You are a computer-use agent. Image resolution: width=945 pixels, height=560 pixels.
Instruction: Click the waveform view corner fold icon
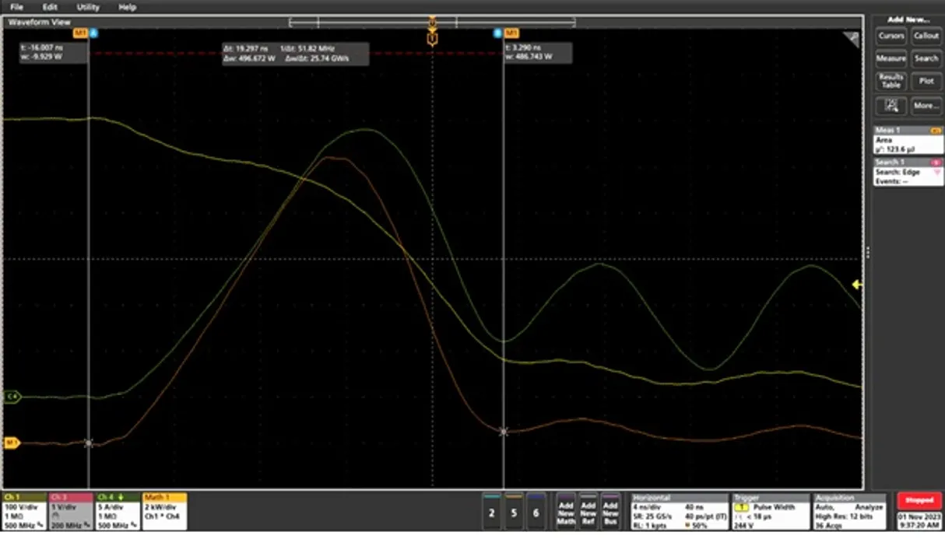pos(852,40)
